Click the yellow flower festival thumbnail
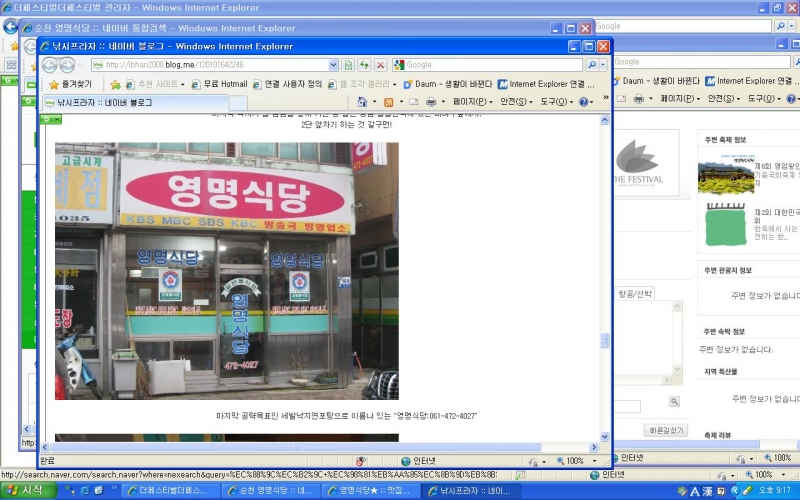Screen dimensions: 800x500 tap(726, 173)
